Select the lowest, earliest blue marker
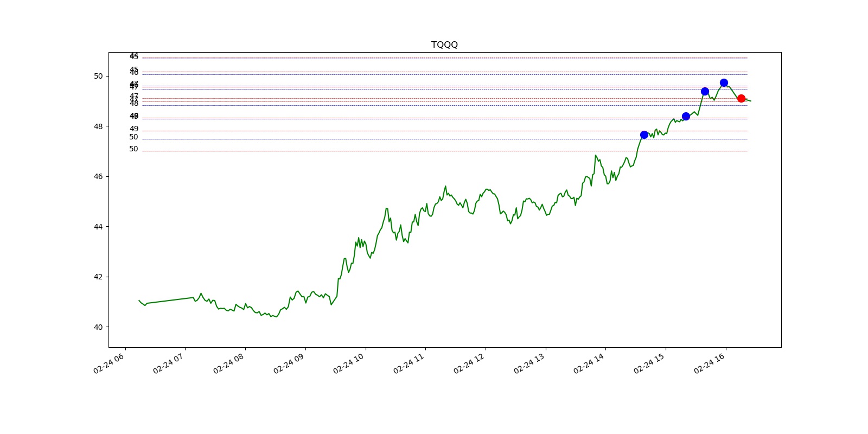Viewport: 868px width, 434px height. pyautogui.click(x=644, y=135)
